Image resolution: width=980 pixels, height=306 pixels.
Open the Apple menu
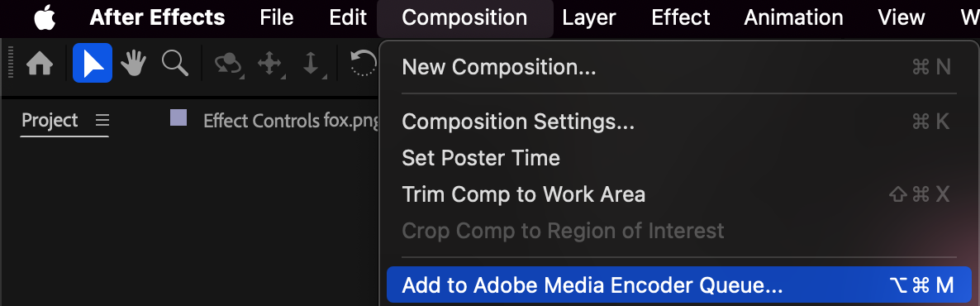tap(45, 17)
